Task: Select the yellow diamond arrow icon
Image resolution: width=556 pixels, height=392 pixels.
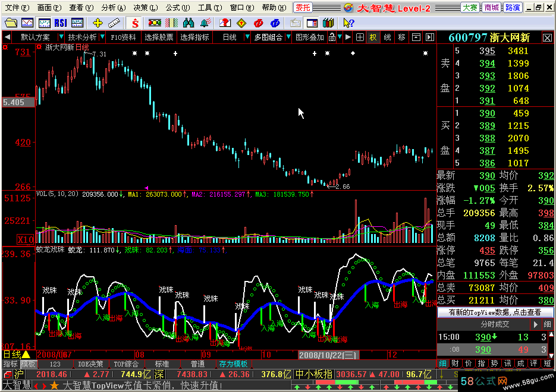Action: [x=241, y=23]
